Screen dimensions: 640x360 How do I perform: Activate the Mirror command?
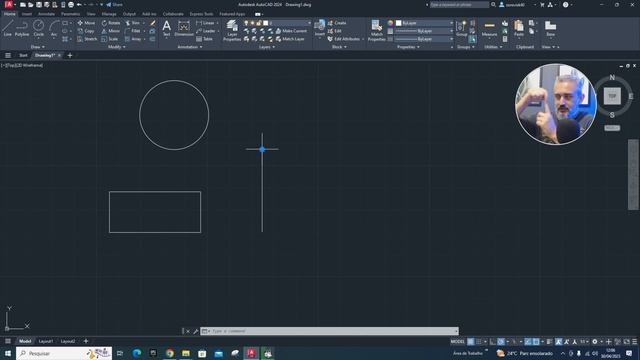point(111,31)
